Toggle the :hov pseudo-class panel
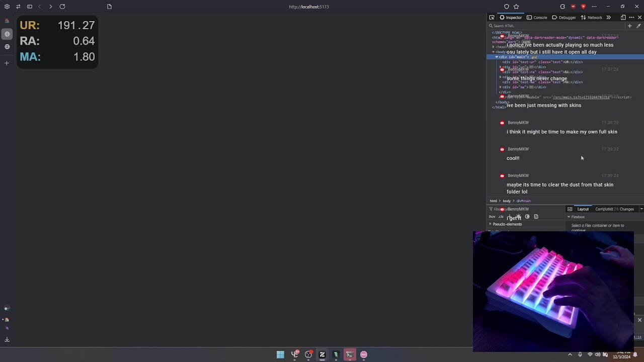The width and height of the screenshot is (644, 362). pos(492,217)
